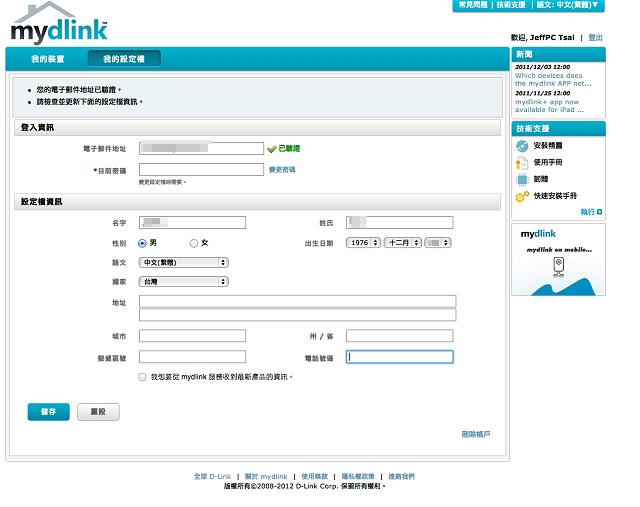
Task: Click the 登出 logout link
Action: coord(596,38)
